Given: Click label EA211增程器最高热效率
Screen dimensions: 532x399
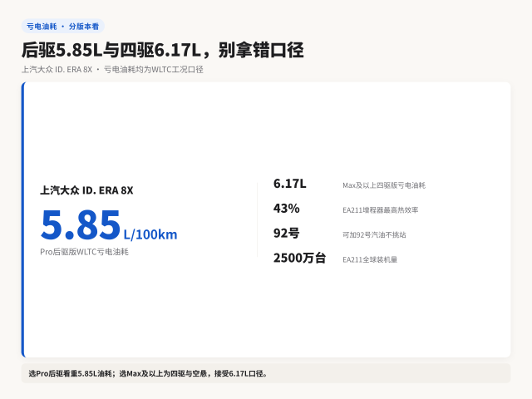Looking at the screenshot, I should [381, 210].
